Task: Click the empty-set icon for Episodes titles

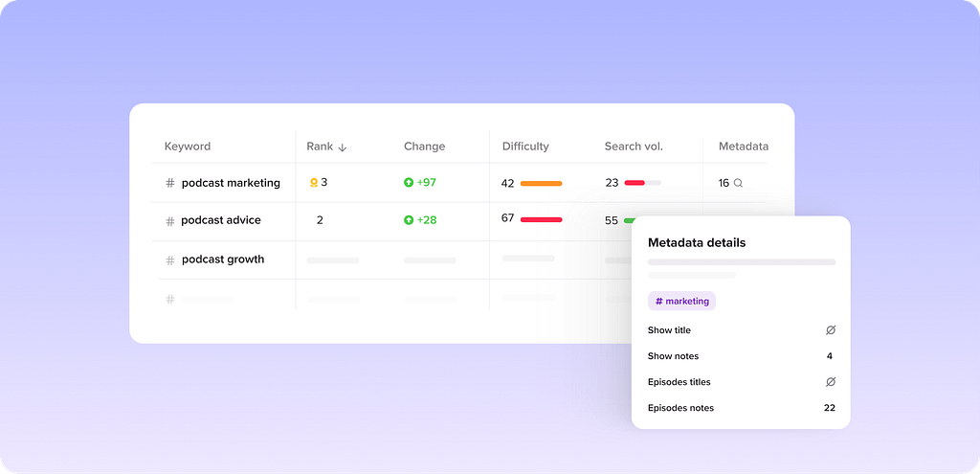Action: tap(830, 382)
